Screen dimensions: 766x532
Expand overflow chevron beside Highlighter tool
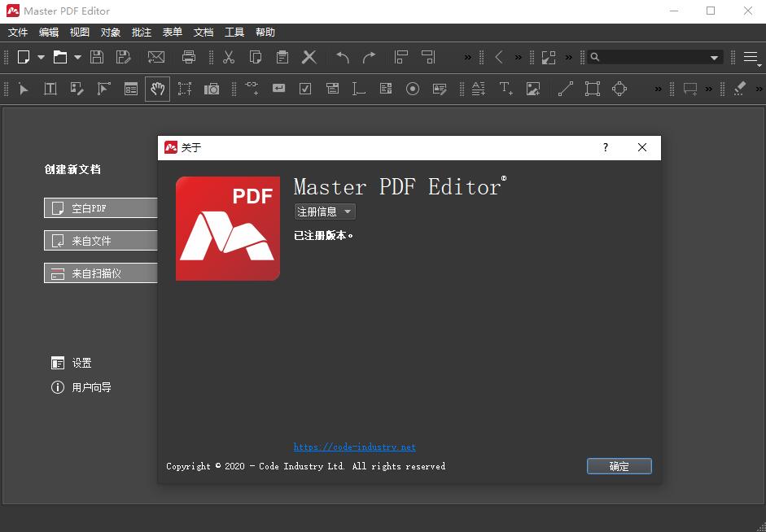[759, 89]
